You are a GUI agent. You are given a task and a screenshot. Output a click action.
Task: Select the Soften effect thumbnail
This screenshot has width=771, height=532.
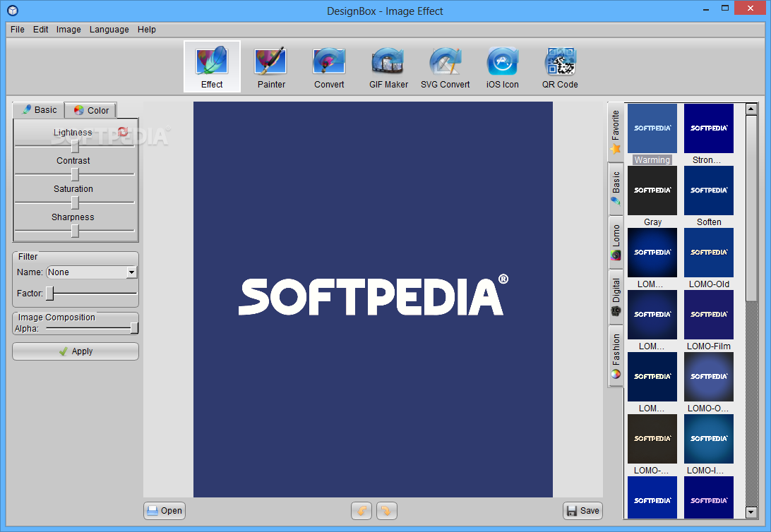pyautogui.click(x=709, y=190)
